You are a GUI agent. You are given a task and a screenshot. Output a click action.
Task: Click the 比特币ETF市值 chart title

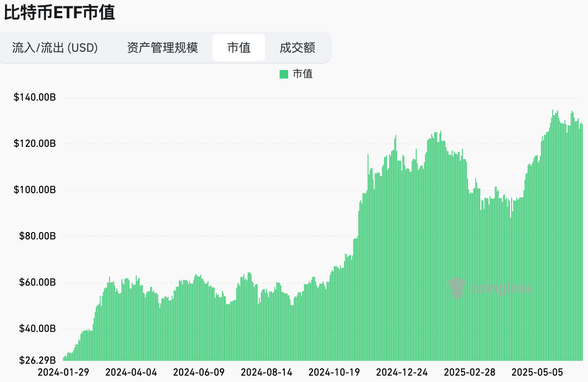(x=60, y=12)
